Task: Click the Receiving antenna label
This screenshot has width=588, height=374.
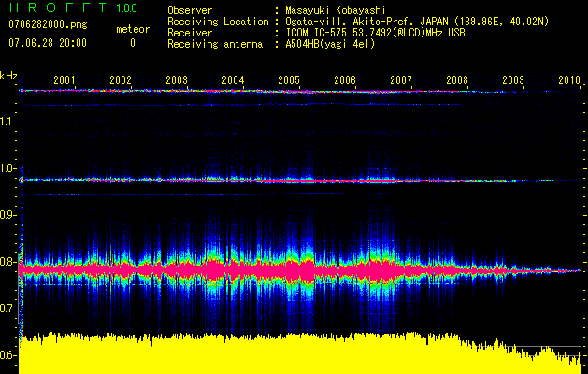Action: coord(215,44)
